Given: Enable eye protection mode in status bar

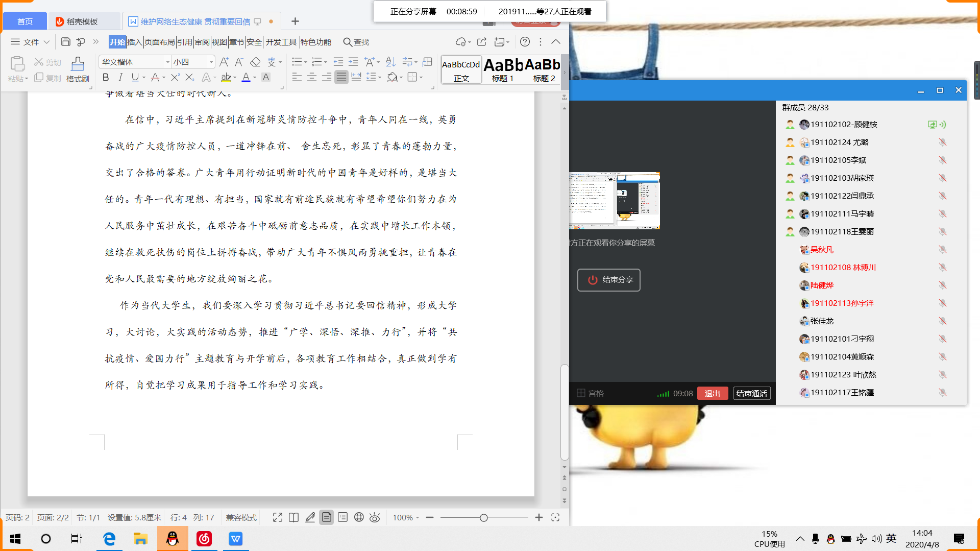Looking at the screenshot, I should [375, 517].
